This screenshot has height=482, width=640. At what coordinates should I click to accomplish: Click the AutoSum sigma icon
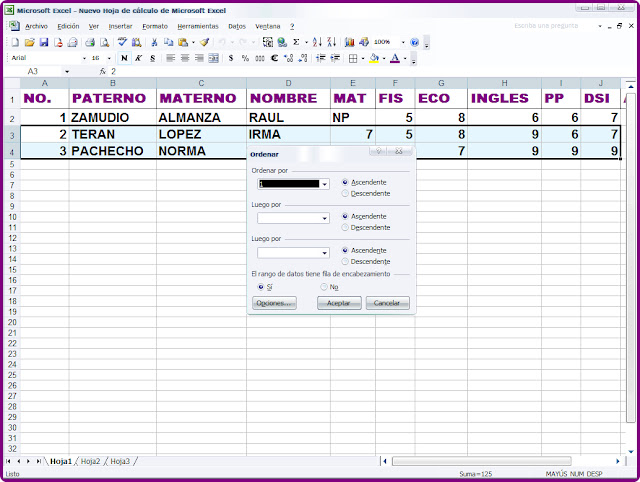(x=296, y=42)
